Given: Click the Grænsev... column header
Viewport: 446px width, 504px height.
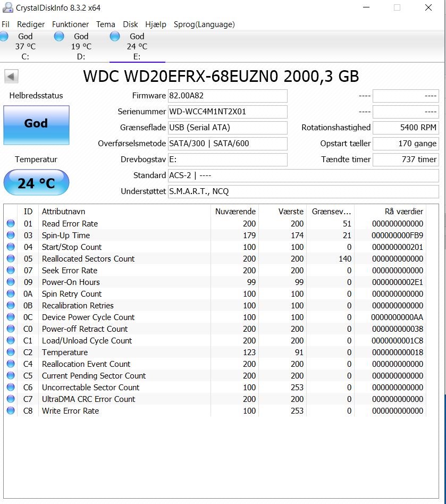Looking at the screenshot, I should [331, 212].
